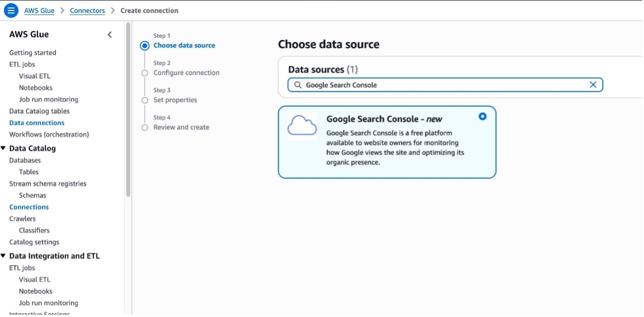Screen dimensions: 644x317
Task: Select the Google Search Console radio button
Action: [482, 116]
